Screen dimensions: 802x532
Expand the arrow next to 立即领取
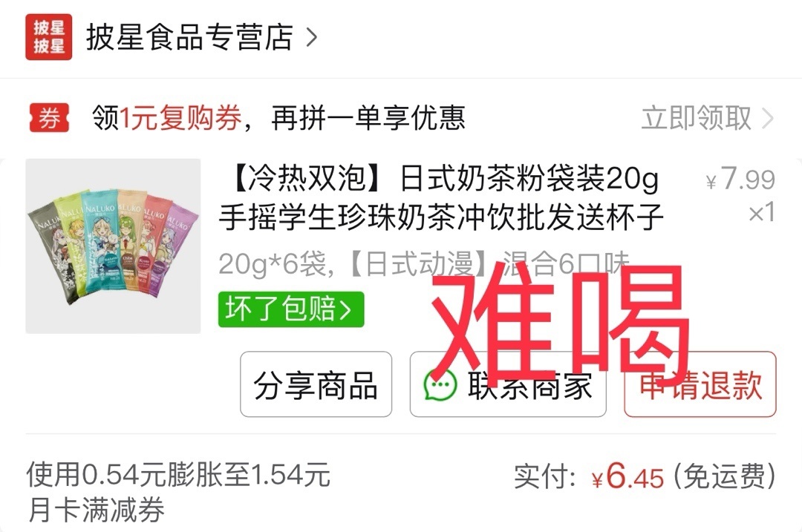(767, 119)
